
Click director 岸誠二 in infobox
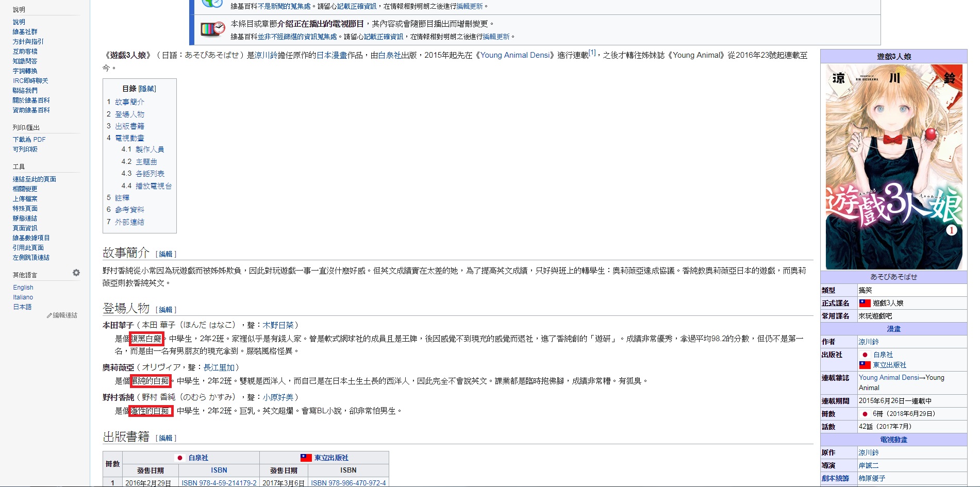click(868, 465)
